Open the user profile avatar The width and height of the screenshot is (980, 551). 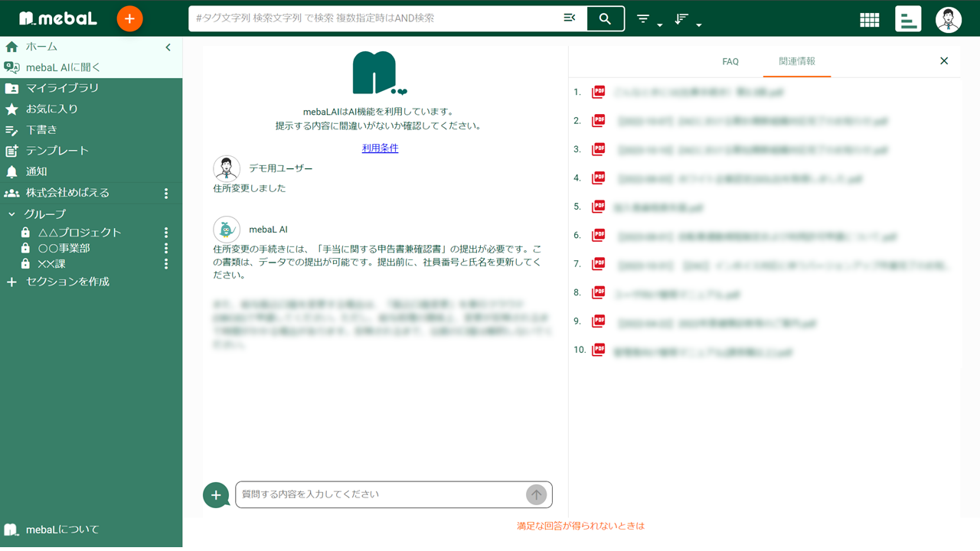tap(948, 18)
